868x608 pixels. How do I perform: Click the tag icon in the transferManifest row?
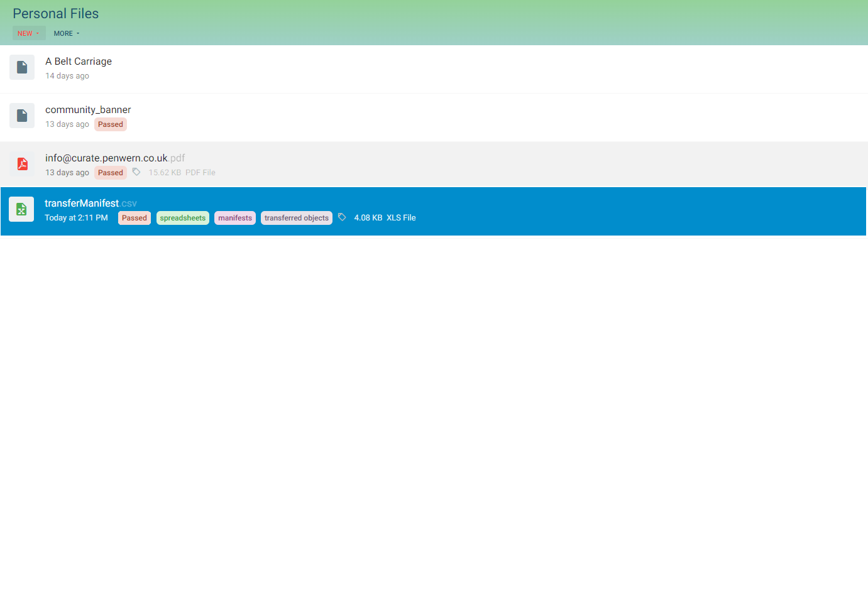(342, 217)
